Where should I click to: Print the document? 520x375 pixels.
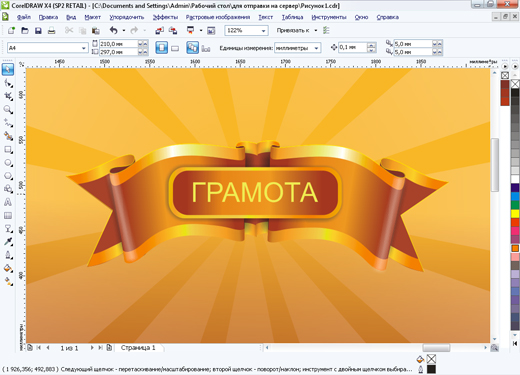[51, 31]
